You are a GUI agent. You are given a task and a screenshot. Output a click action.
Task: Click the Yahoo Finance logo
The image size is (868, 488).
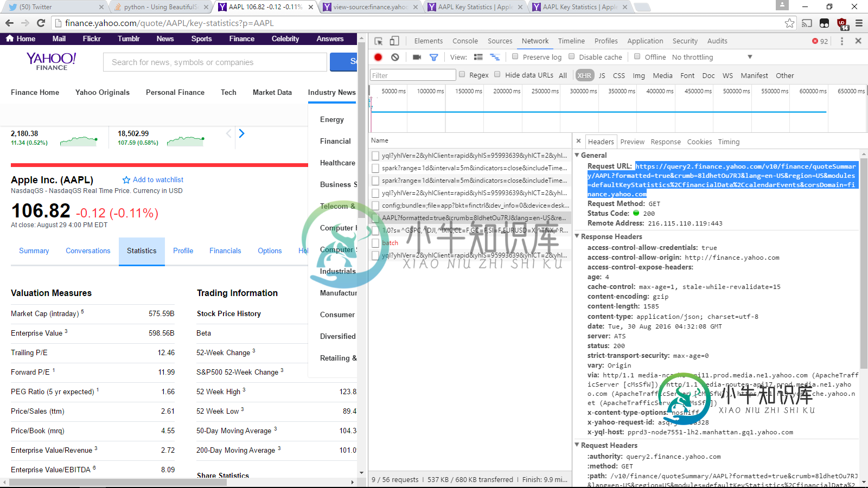click(x=52, y=61)
